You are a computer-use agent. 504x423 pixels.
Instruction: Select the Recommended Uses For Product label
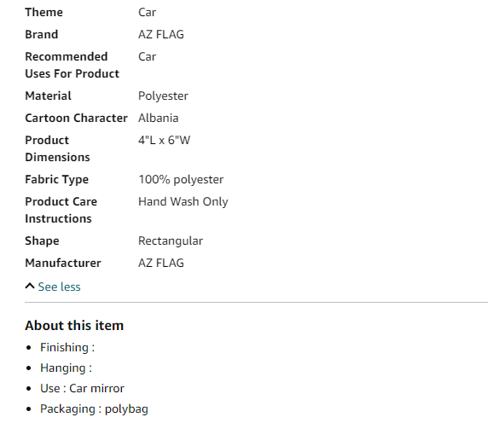(x=72, y=65)
